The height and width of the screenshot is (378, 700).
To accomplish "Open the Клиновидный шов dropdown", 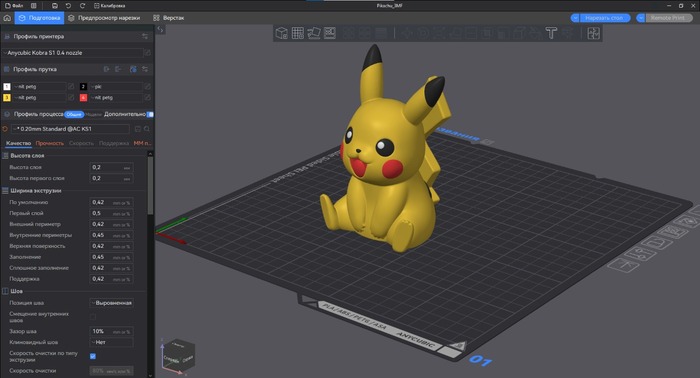I will pos(111,342).
